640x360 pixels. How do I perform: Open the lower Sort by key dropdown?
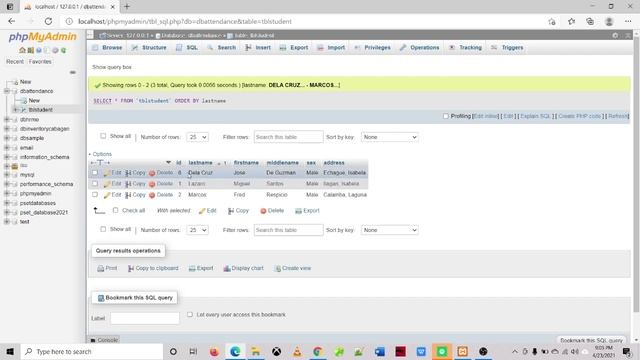(389, 230)
